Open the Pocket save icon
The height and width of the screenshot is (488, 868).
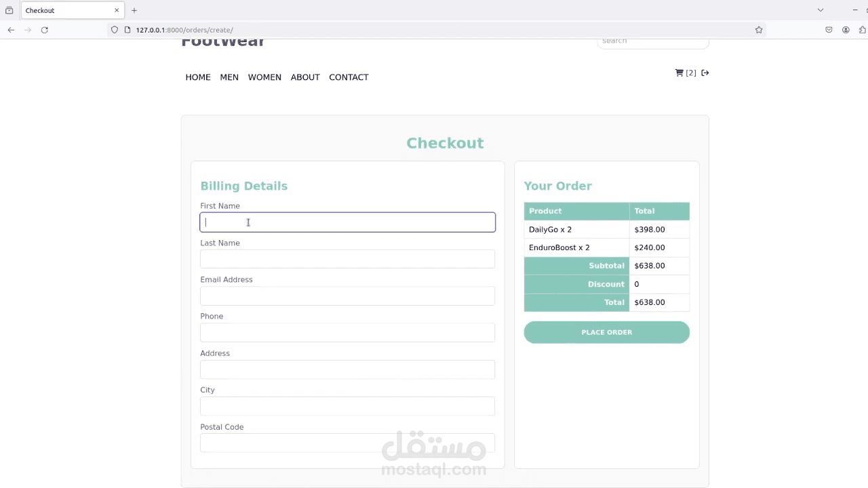coord(829,30)
